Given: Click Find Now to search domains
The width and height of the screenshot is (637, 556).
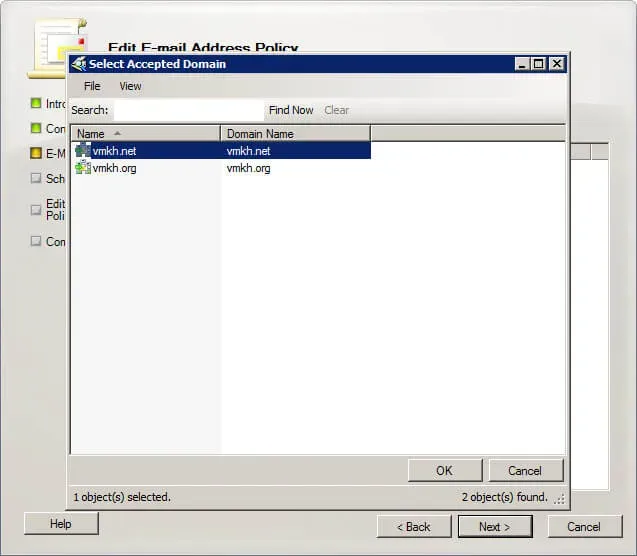Looking at the screenshot, I should point(291,110).
